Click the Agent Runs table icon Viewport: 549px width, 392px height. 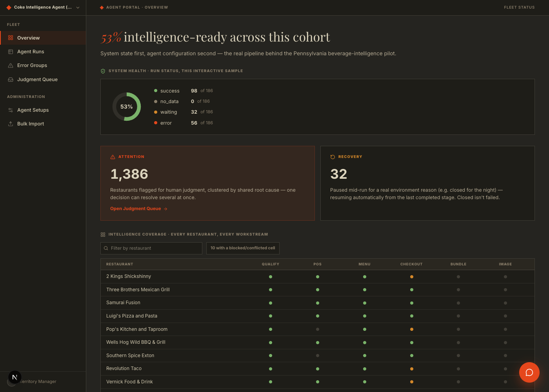click(11, 52)
